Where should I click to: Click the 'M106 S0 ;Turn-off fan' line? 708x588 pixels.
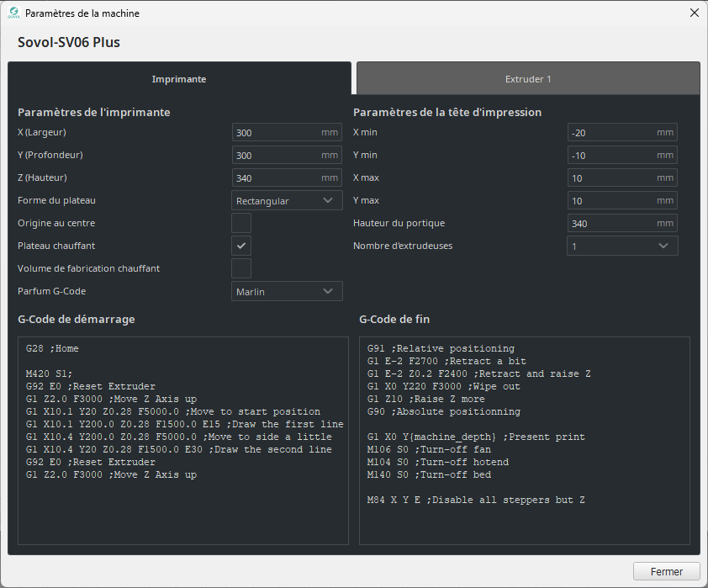pyautogui.click(x=430, y=449)
